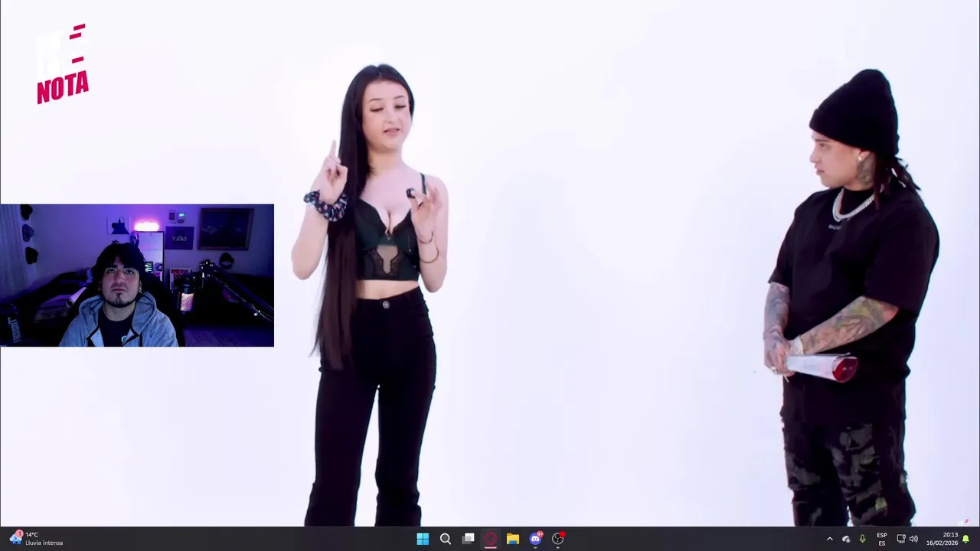Open OBS Studio from the taskbar
Image resolution: width=980 pixels, height=551 pixels.
pyautogui.click(x=558, y=539)
